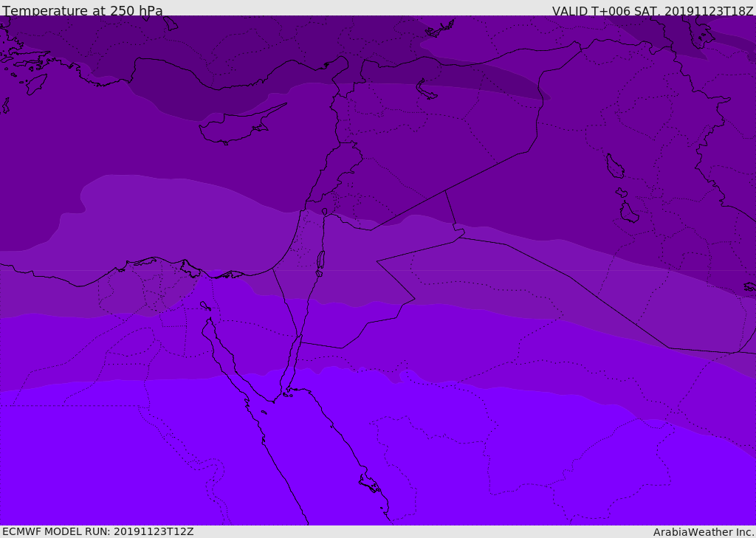Click the Dead Sea outline on the map
This screenshot has height=538, width=756.
coord(320,263)
